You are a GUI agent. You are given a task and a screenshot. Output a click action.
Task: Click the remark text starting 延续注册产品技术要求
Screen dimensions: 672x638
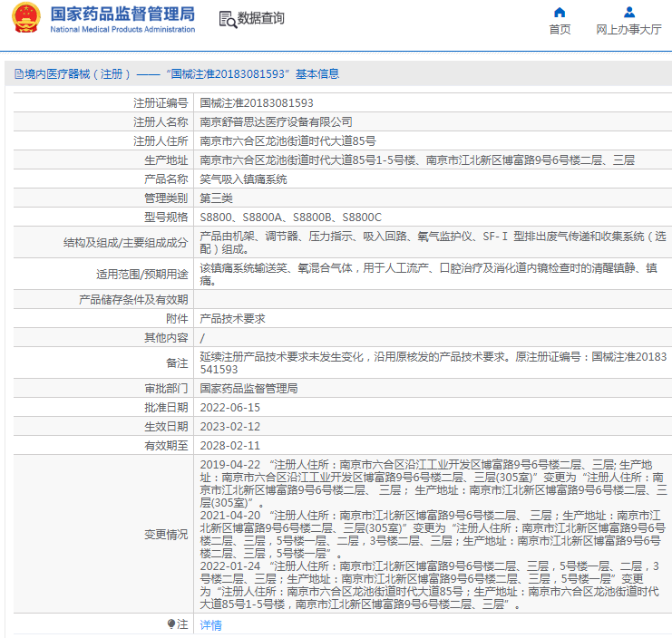[433, 363]
